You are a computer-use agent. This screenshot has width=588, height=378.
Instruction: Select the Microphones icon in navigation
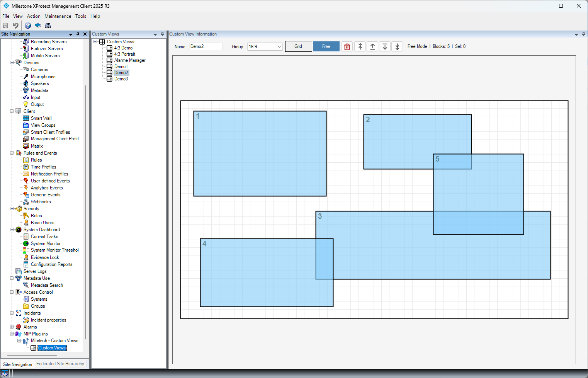point(26,77)
